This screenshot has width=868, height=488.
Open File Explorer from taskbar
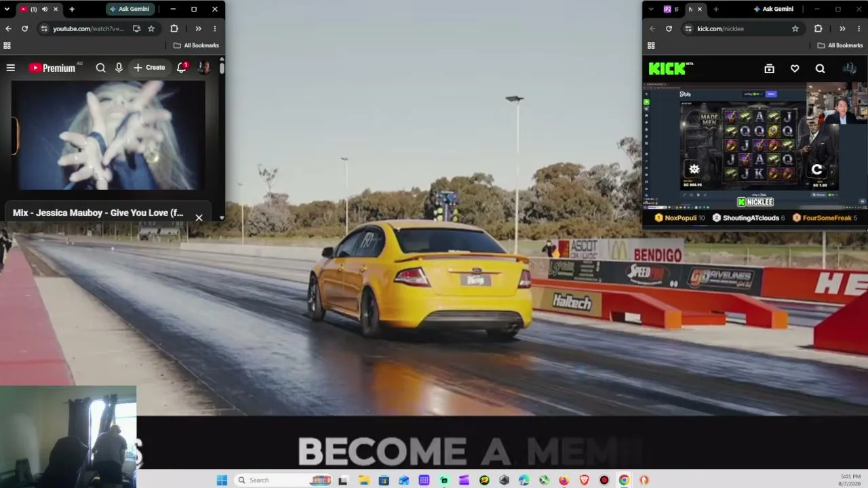pos(363,480)
